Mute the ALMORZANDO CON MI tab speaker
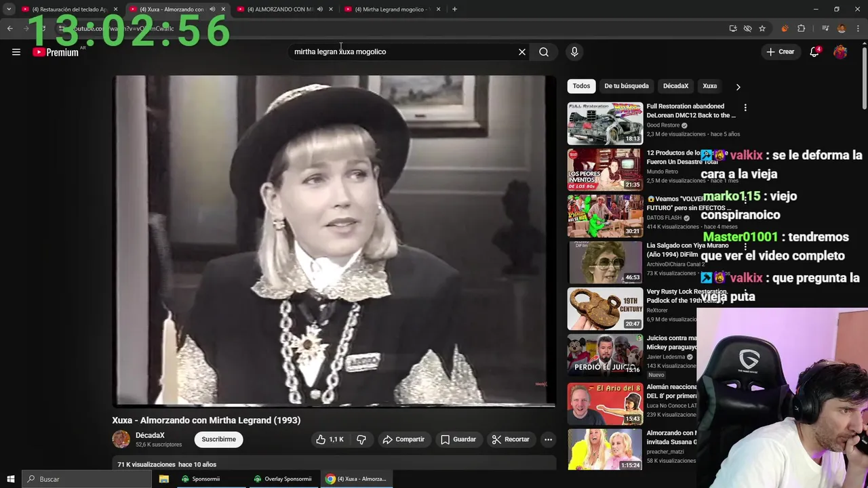 point(320,9)
